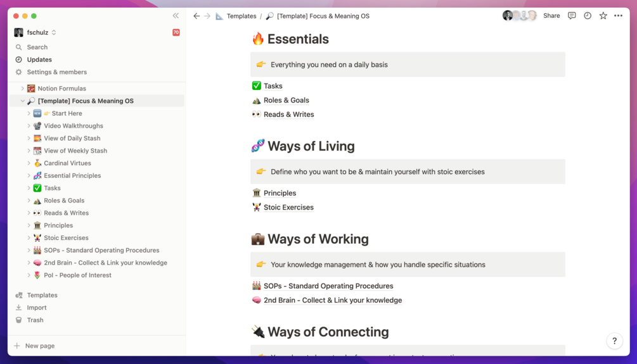
Task: Click the Essentials heading
Action: [298, 39]
